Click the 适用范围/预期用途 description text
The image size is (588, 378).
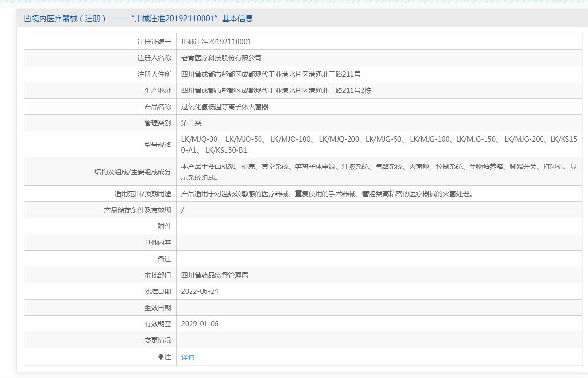327,194
